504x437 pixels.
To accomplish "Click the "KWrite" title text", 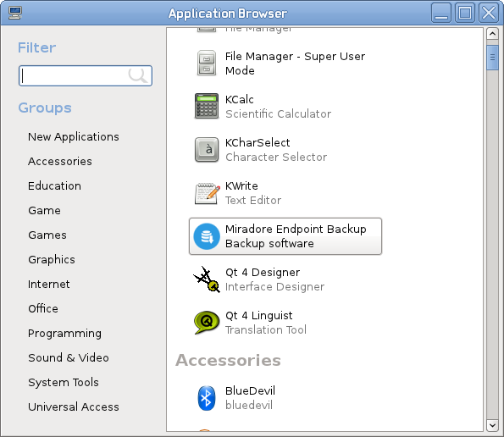I will click(x=241, y=186).
